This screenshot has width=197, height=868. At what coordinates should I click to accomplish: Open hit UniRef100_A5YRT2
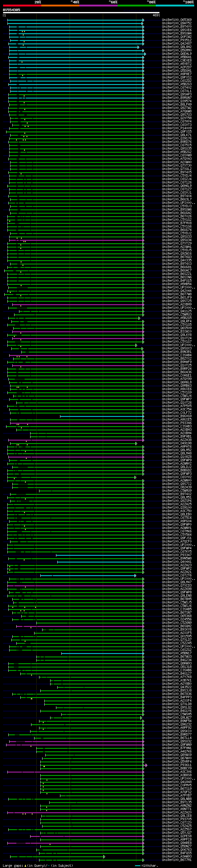coord(177,64)
